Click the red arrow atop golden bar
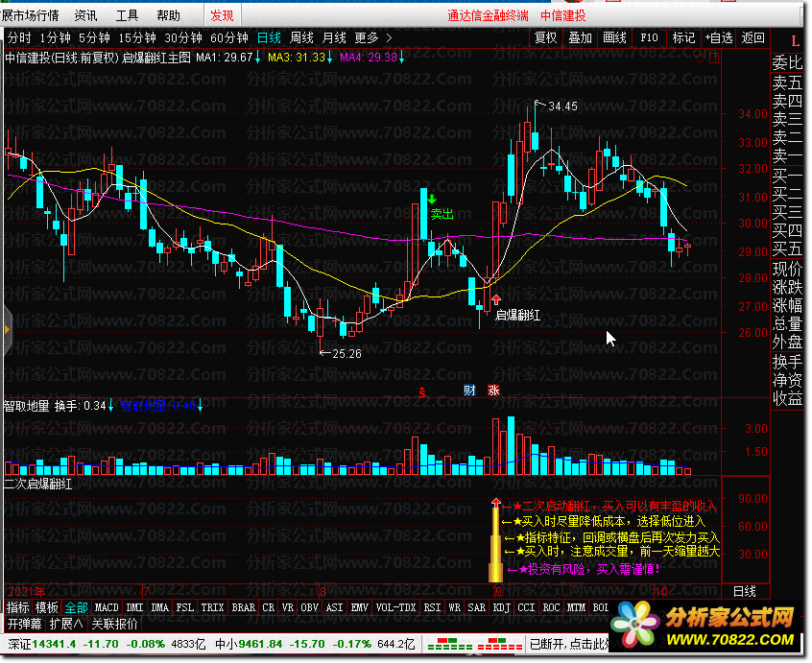 coord(496,502)
